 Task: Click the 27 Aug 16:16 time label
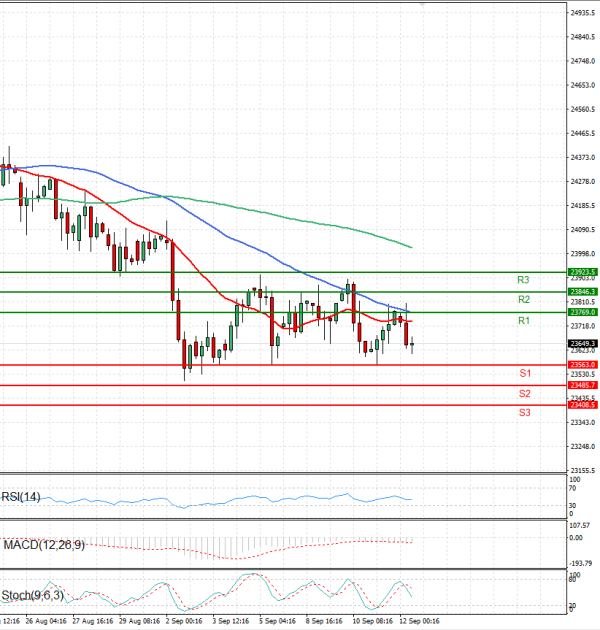pos(93,621)
